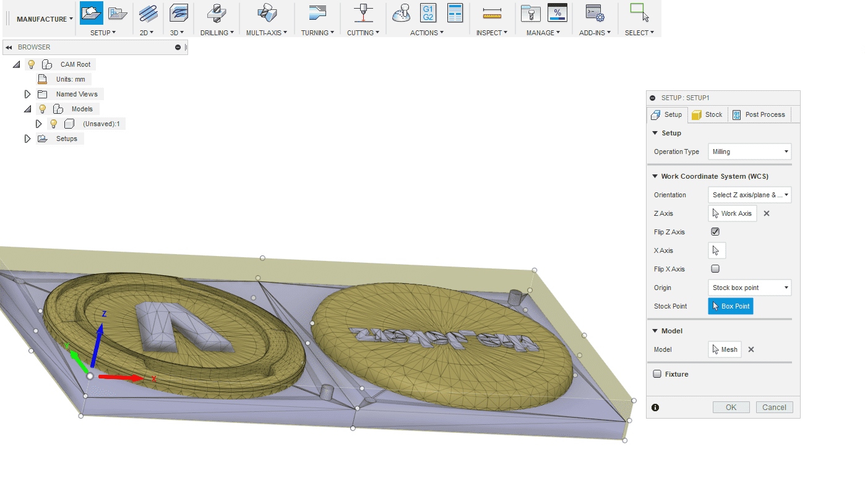Toggle visibility lightbulb for CAM Root
Image resolution: width=865 pixels, height=504 pixels.
point(32,64)
